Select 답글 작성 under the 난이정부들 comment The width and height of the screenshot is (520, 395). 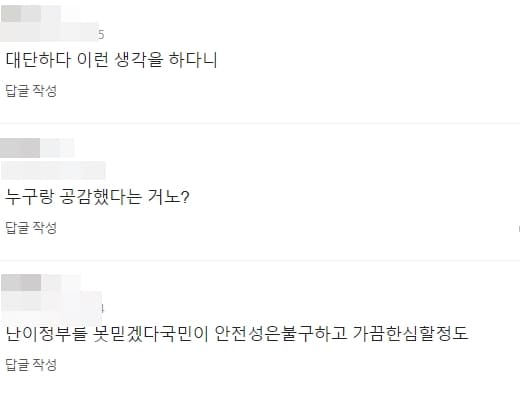31,364
